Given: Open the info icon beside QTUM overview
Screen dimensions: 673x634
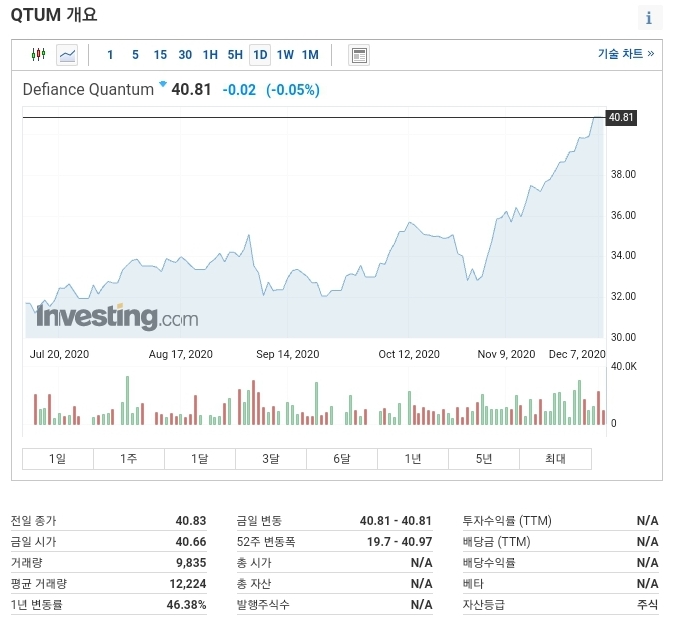Looking at the screenshot, I should (x=649, y=18).
